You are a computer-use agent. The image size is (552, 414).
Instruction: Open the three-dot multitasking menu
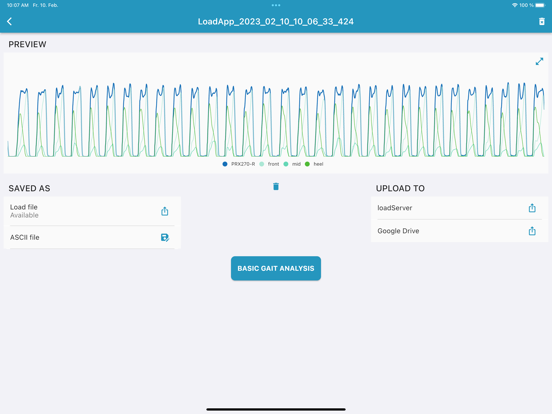(276, 5)
